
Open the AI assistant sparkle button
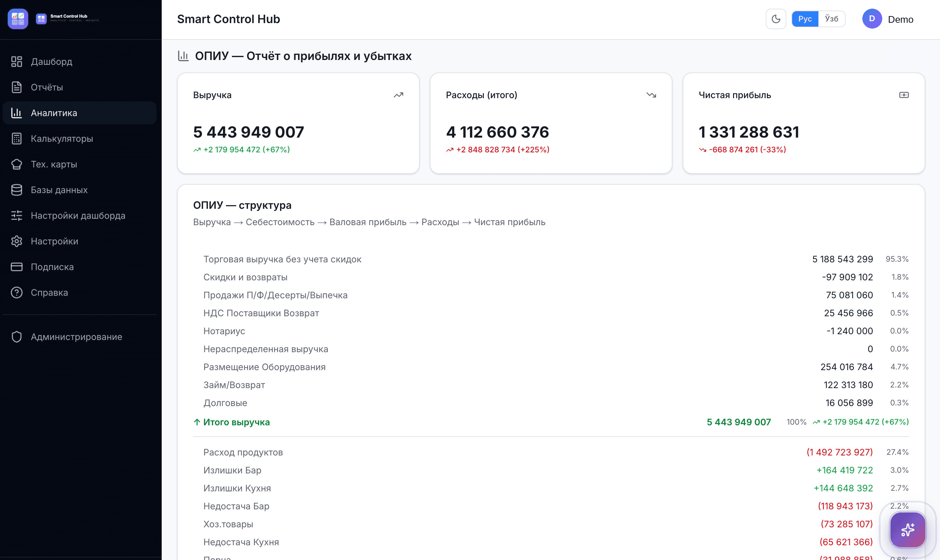908,530
